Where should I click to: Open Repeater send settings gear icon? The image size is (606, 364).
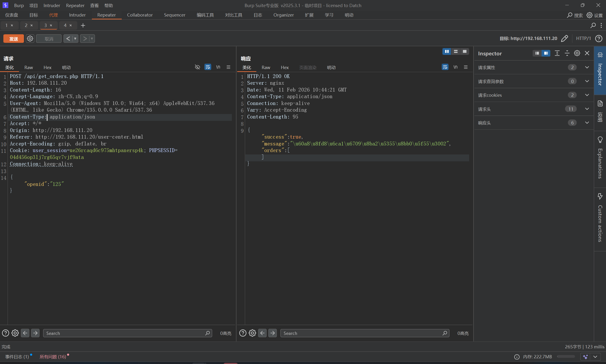[30, 39]
